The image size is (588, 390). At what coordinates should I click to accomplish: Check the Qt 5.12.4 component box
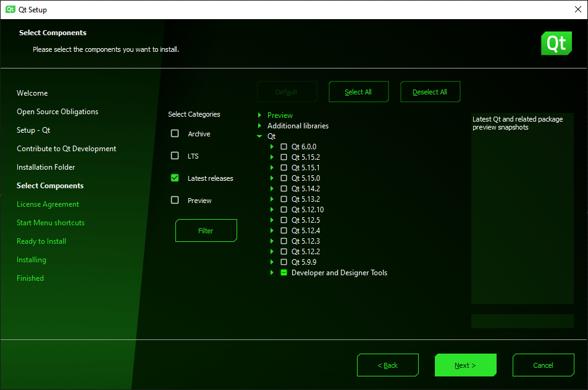pyautogui.click(x=284, y=230)
